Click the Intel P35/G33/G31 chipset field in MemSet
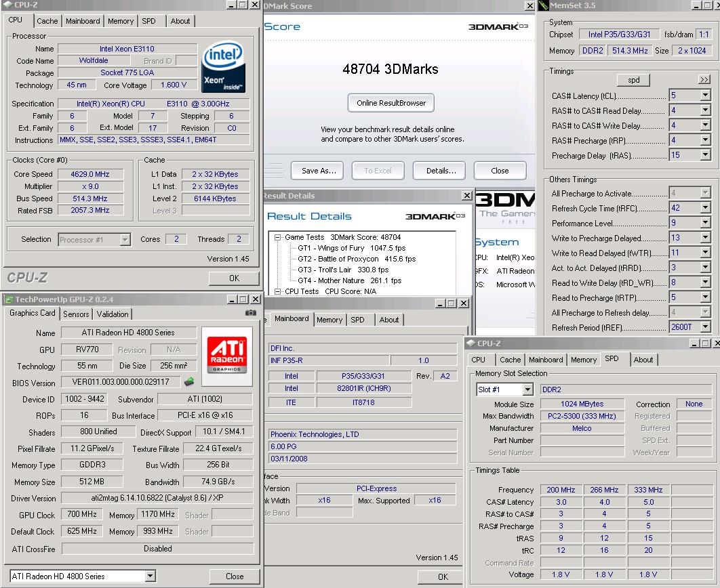Viewport: 720px width, 588px height. (x=620, y=35)
